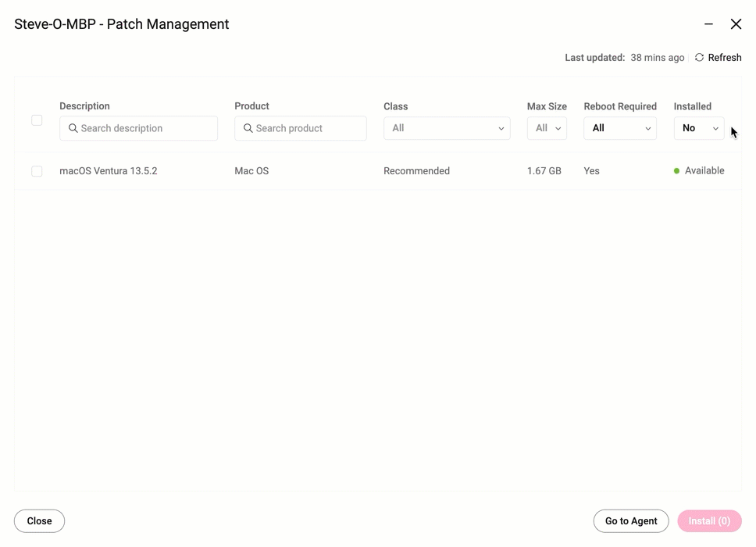The height and width of the screenshot is (547, 756).
Task: Click the Yes reboot required cell
Action: click(591, 171)
